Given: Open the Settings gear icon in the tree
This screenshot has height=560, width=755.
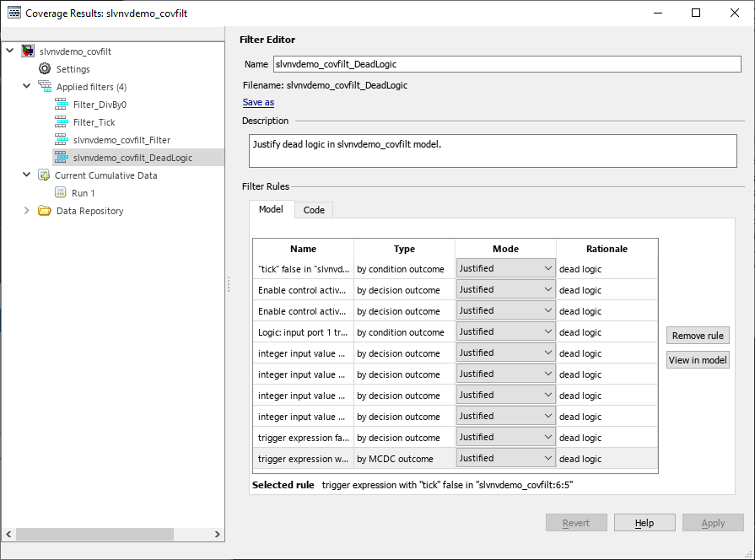Looking at the screenshot, I should (45, 68).
